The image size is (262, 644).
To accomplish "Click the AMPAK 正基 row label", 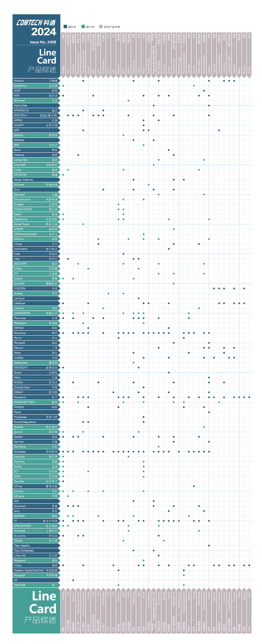I will (x=36, y=120).
